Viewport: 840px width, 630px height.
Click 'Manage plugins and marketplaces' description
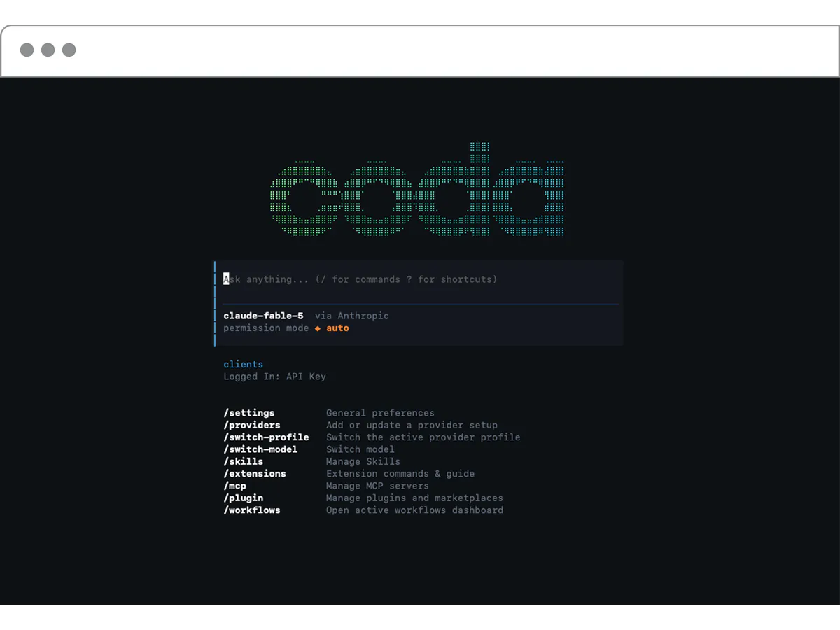pyautogui.click(x=414, y=498)
